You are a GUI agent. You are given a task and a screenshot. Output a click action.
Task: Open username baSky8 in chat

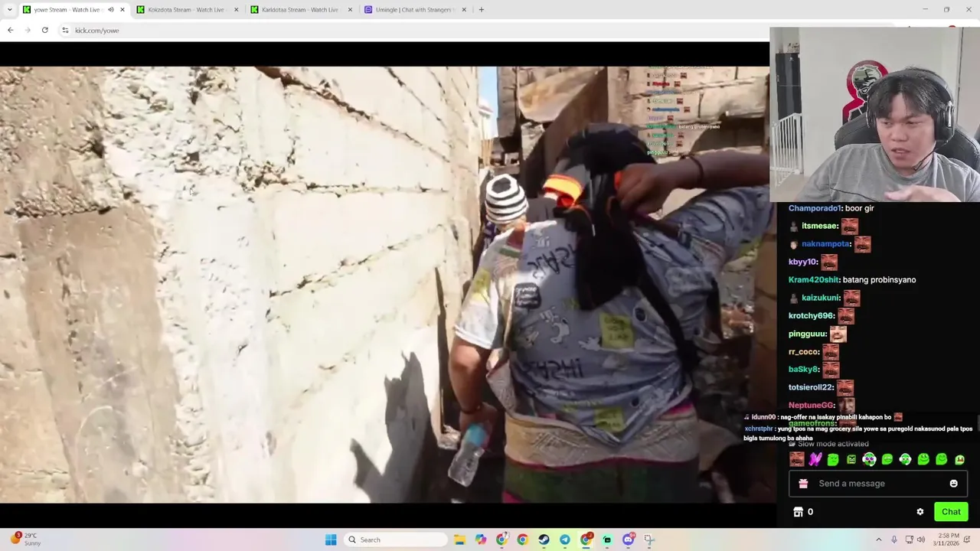[x=805, y=370]
